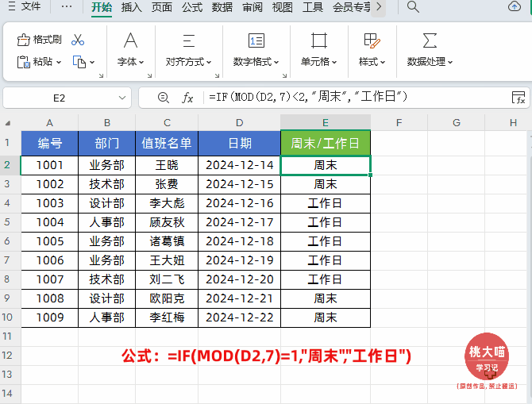This screenshot has height=404, width=532.
Task: Switch to the Insert (插入) tab
Action: [132, 7]
